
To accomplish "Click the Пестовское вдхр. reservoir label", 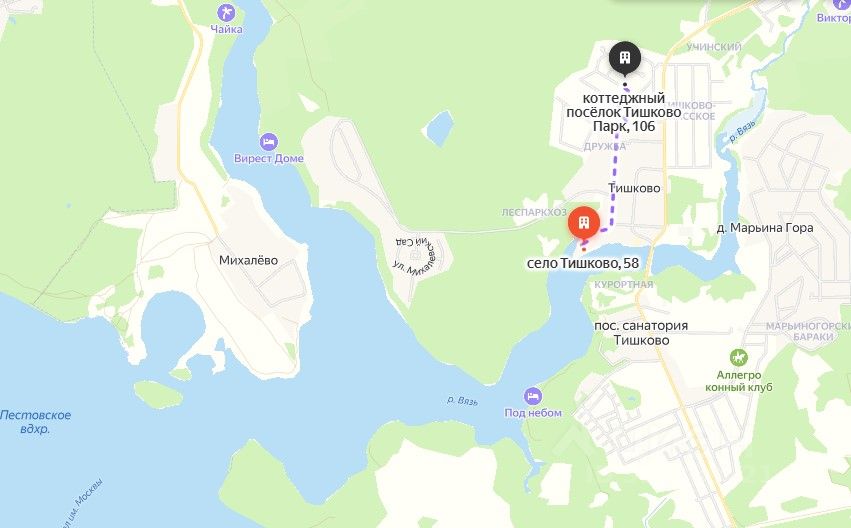I will pos(35,422).
